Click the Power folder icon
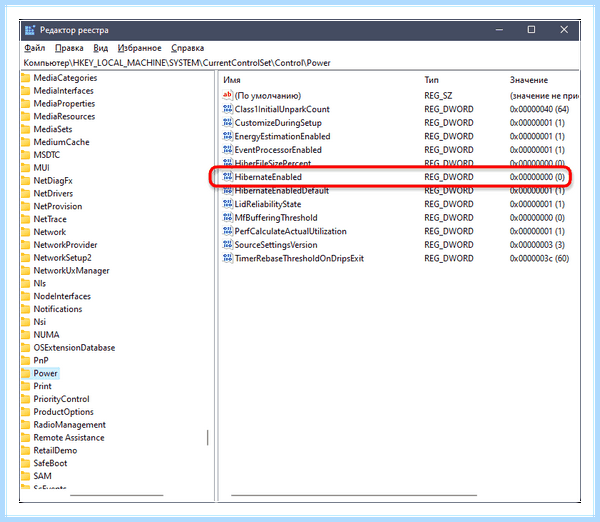The image size is (600, 522). coord(26,373)
